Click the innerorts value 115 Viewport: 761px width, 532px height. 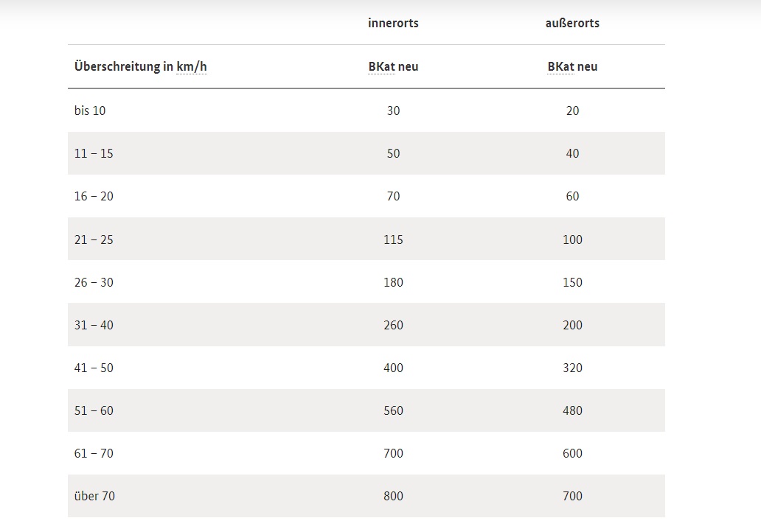(x=393, y=239)
